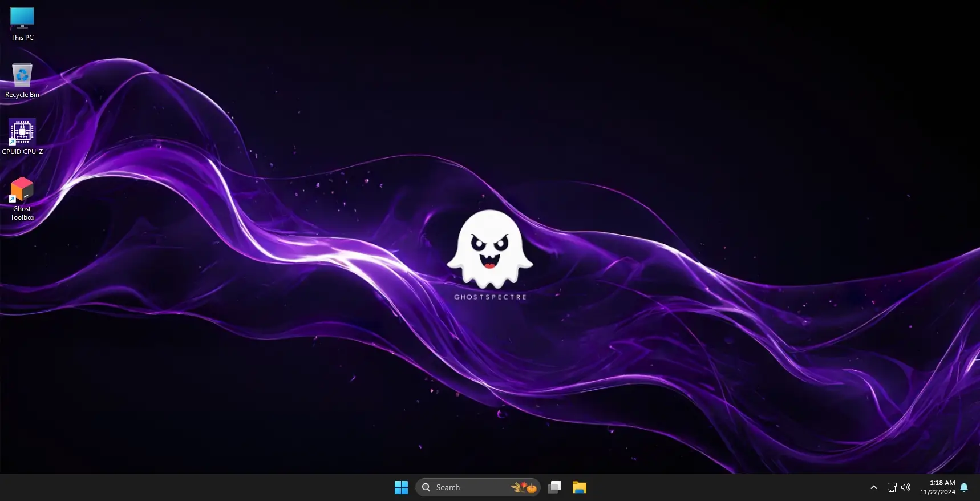Click the This PC label text
The width and height of the screenshot is (980, 501).
coord(22,38)
